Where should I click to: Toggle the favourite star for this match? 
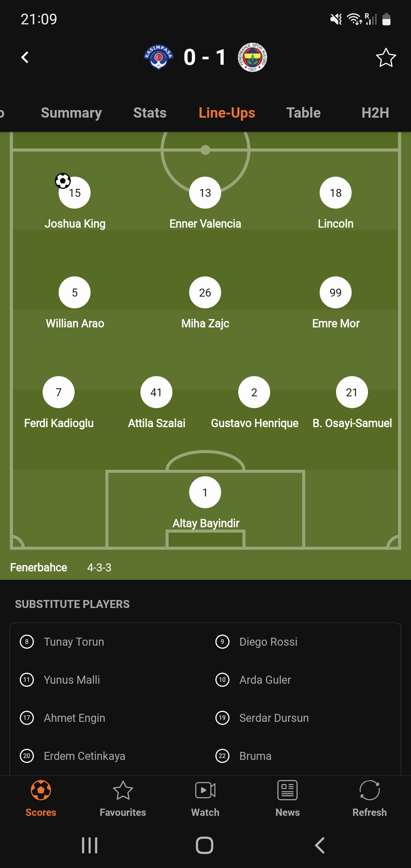click(x=386, y=57)
